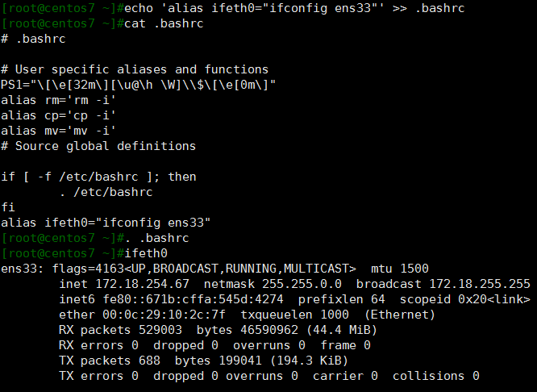This screenshot has width=537, height=392.
Task: Click the alias ifeth0 definition output line
Action: [x=106, y=223]
